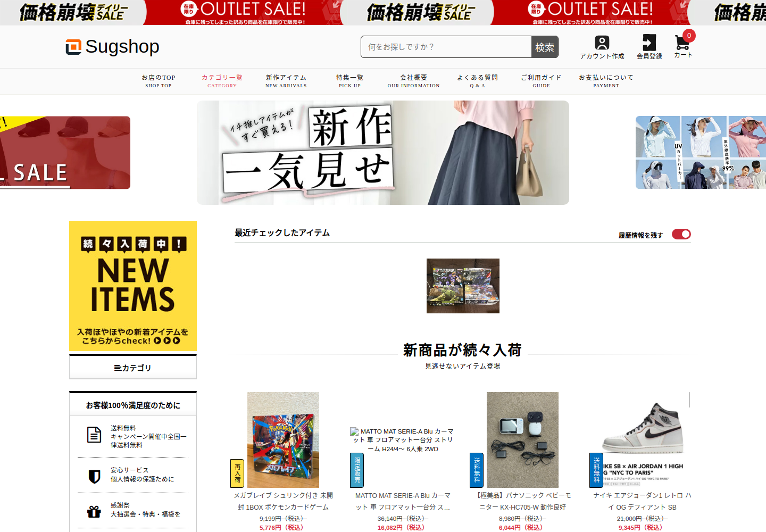Click the 送料無料 badge on the Air Jordan product
Viewport: 766px width, 532px height.
(x=596, y=470)
